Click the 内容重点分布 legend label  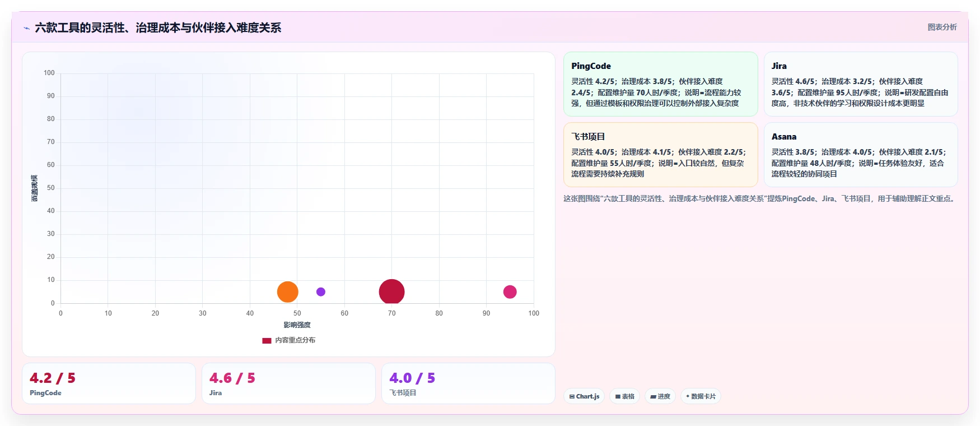[x=295, y=340]
